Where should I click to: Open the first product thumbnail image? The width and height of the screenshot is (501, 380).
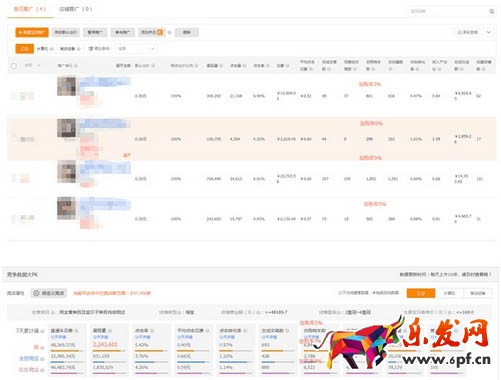click(66, 86)
